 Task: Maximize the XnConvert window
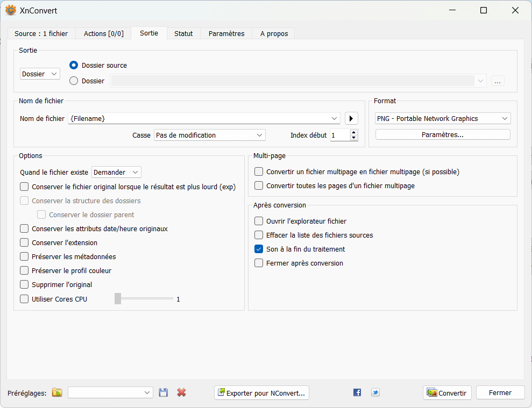[484, 10]
